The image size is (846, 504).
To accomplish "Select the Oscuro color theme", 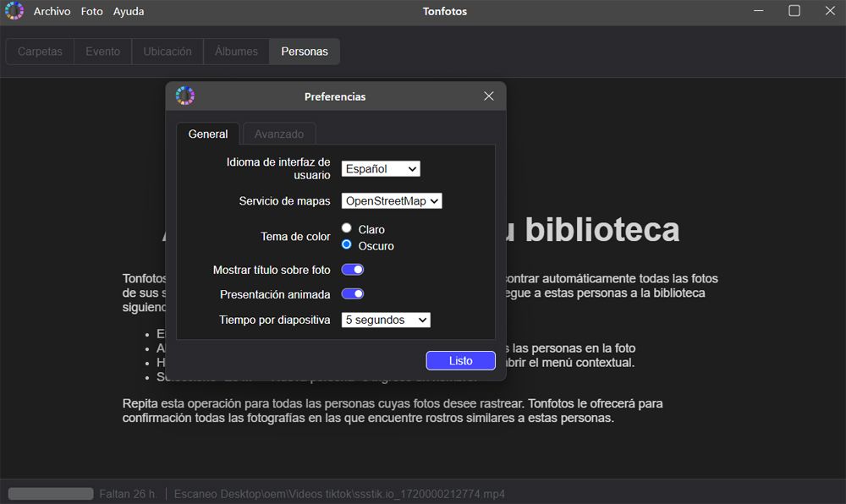I will pyautogui.click(x=347, y=245).
